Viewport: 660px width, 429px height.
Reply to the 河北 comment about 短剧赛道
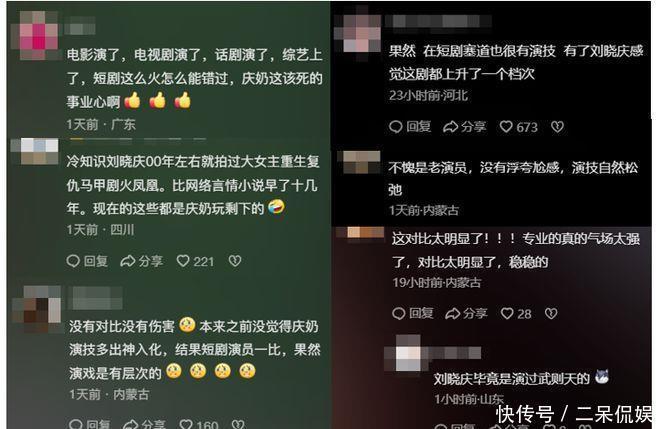(410, 126)
